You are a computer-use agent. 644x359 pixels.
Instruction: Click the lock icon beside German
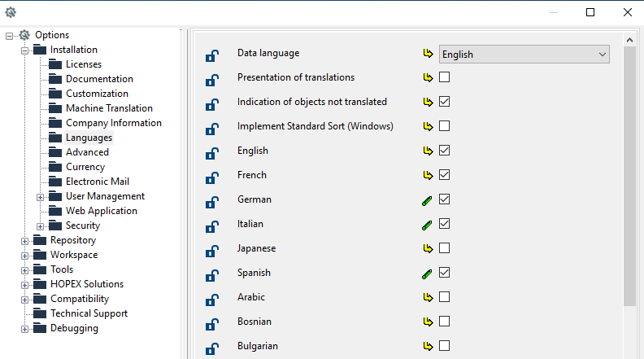[x=212, y=202]
